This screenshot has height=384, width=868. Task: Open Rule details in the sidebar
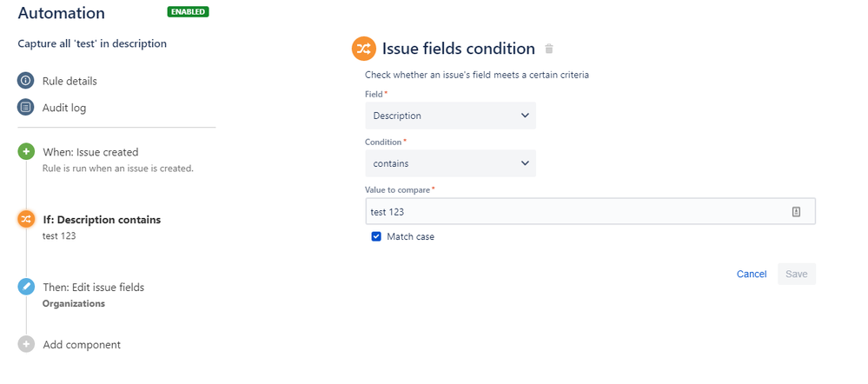pos(70,81)
